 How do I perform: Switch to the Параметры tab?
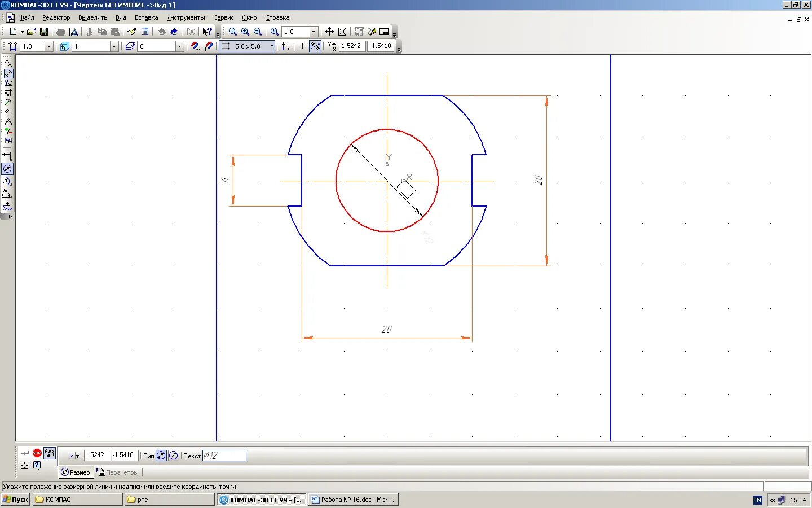[x=118, y=472]
